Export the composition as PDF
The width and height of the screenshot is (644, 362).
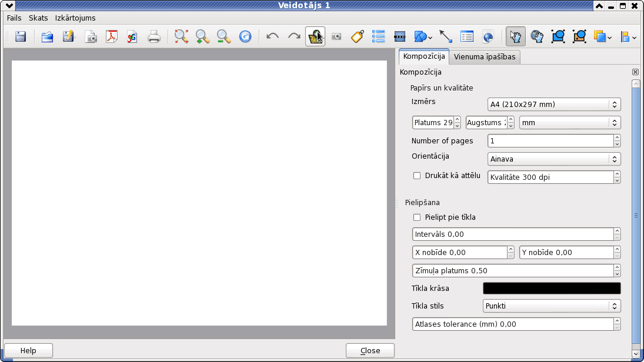[x=111, y=37]
